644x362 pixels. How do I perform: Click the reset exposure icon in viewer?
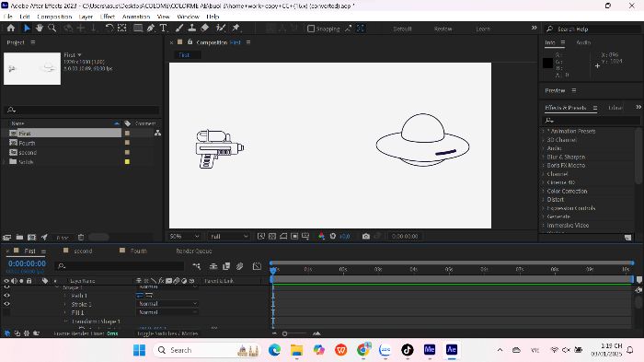click(333, 236)
